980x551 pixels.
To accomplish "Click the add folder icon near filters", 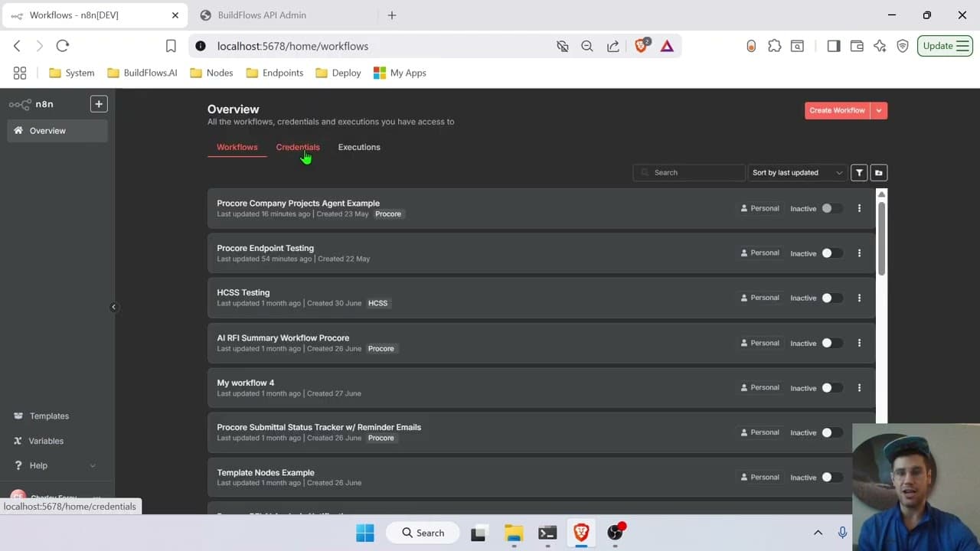I will [879, 173].
